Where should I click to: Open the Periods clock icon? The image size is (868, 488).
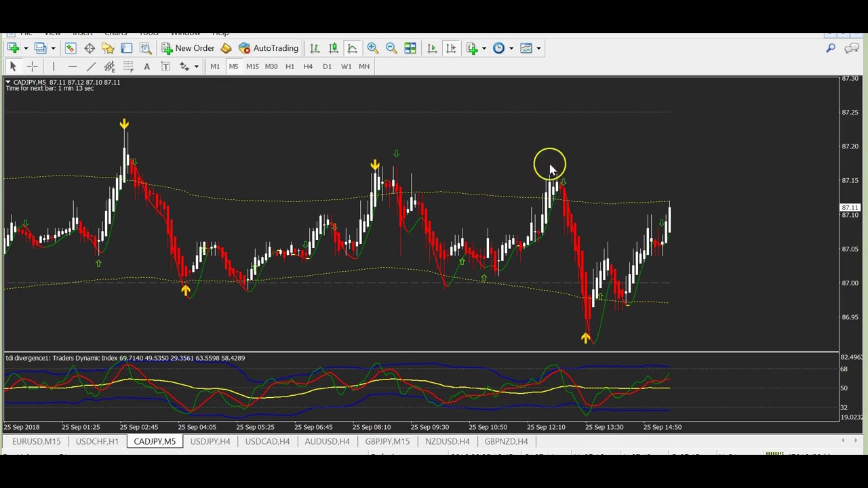click(499, 48)
